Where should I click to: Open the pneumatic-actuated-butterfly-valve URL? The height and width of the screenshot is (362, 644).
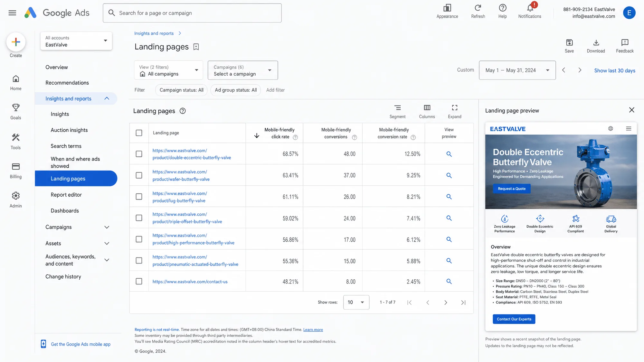coord(195,261)
